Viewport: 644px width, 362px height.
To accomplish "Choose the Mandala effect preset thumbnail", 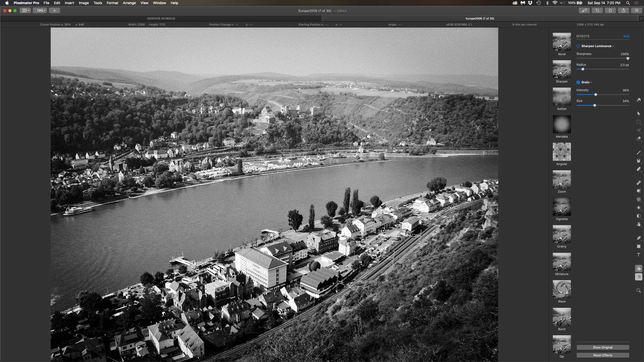I will (x=562, y=124).
